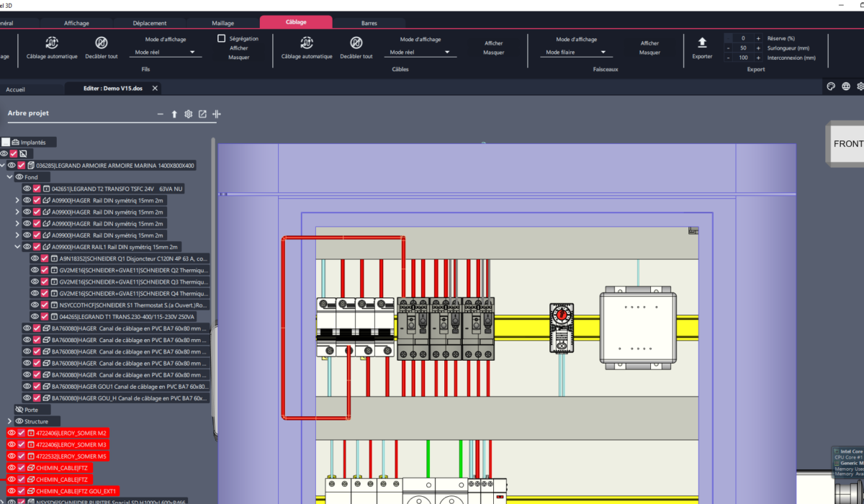Click Afficher in the Câbles group
This screenshot has width=864, height=504.
point(494,43)
